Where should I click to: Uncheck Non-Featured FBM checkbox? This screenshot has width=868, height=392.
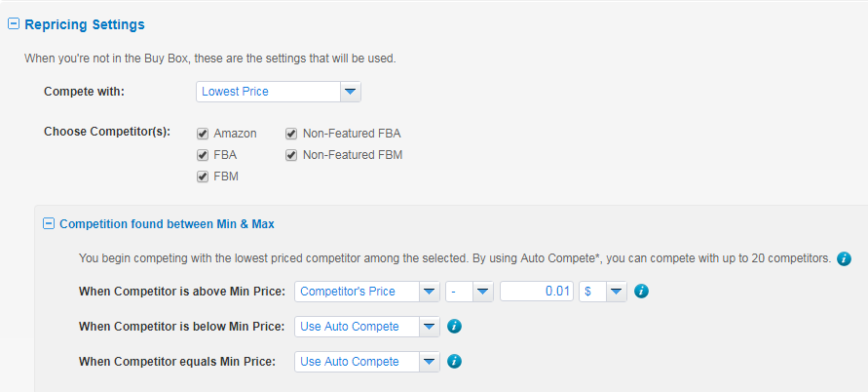point(291,155)
